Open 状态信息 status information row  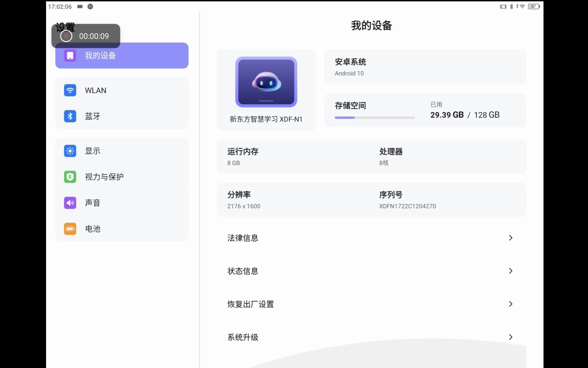click(x=371, y=271)
